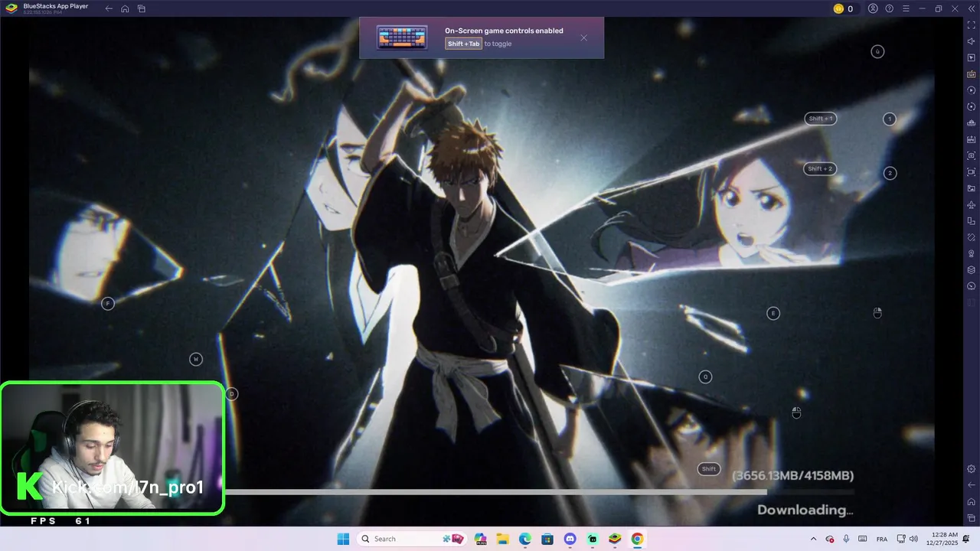This screenshot has width=980, height=551.
Task: Tap the F key control overlay
Action: click(x=108, y=304)
